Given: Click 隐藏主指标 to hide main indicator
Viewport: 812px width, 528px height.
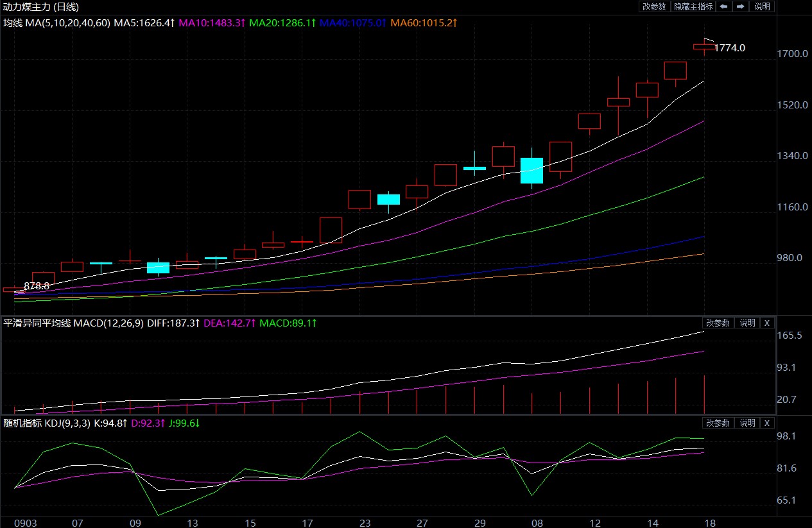Looking at the screenshot, I should click(693, 6).
